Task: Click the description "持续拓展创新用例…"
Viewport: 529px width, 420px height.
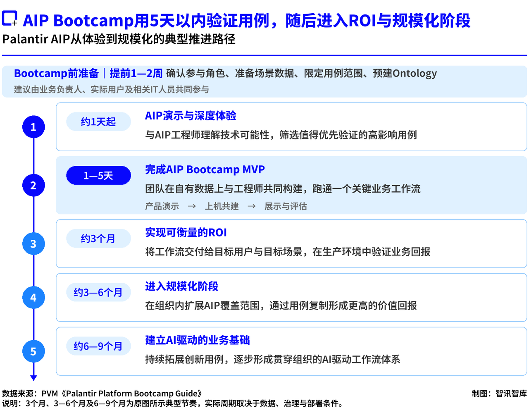Action: coord(272,359)
